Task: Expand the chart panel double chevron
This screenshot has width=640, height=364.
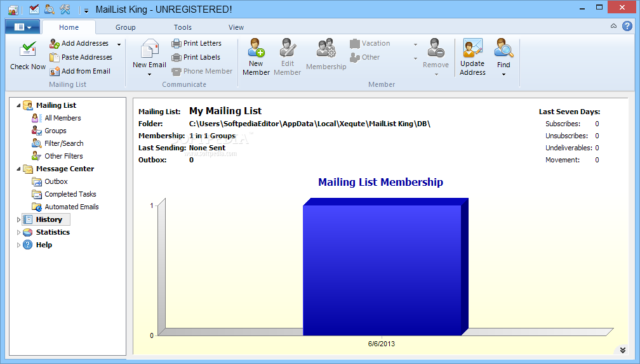Action: [622, 350]
